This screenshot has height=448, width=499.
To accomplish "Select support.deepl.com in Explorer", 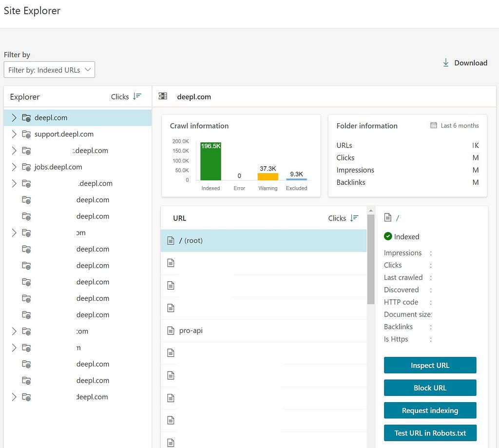I will (x=64, y=134).
